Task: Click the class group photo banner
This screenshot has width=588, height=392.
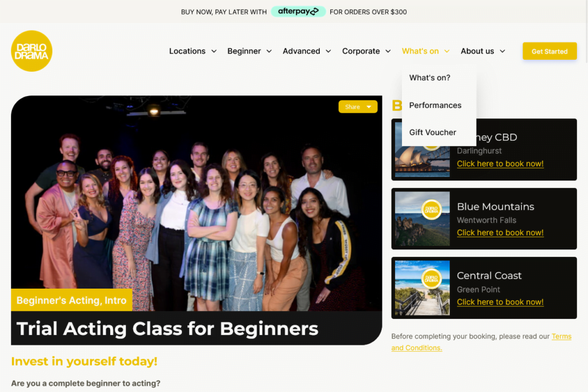Action: (196, 203)
